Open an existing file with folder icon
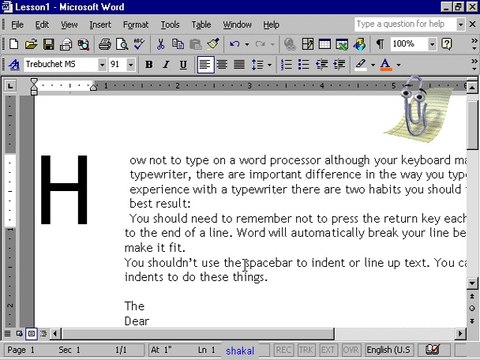This screenshot has width=480, height=360. pos(31,44)
